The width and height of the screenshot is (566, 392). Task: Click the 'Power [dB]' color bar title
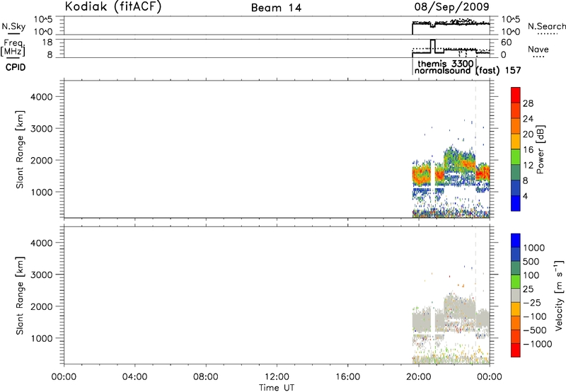click(540, 149)
